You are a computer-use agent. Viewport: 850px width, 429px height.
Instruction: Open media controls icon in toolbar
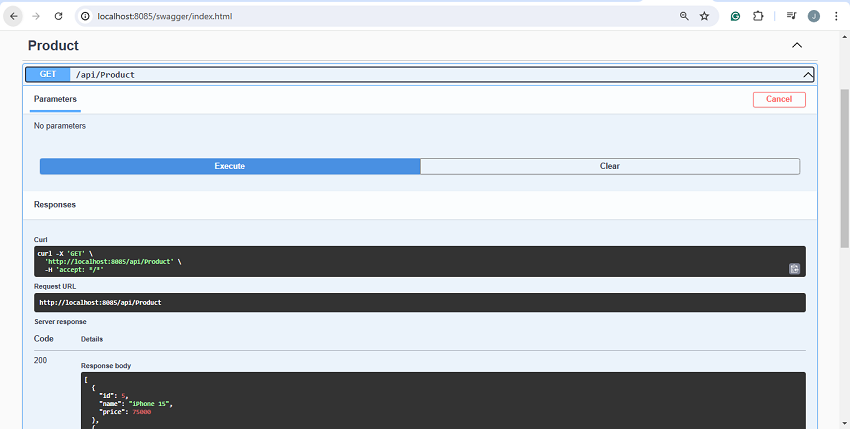coord(791,16)
